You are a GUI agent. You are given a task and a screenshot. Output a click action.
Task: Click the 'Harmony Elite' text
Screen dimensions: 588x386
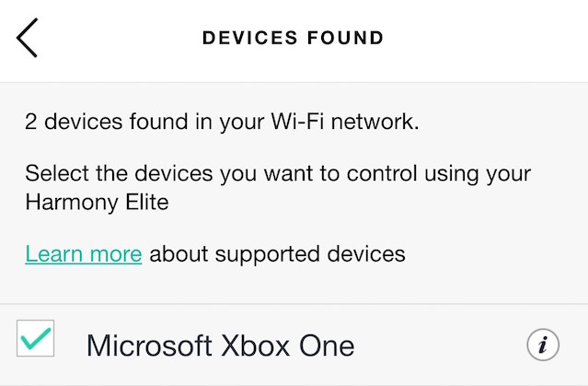tap(97, 202)
